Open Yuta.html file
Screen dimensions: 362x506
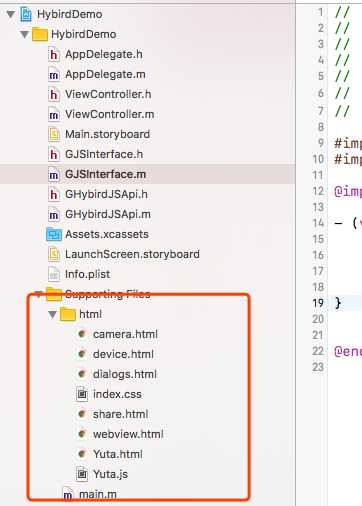tap(118, 454)
